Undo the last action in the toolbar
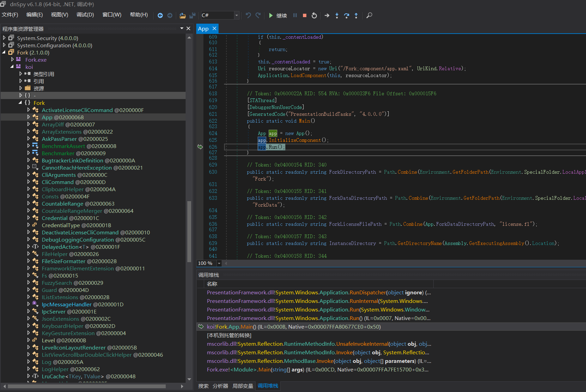Screen dimensions: 586x392 pyautogui.click(x=248, y=15)
